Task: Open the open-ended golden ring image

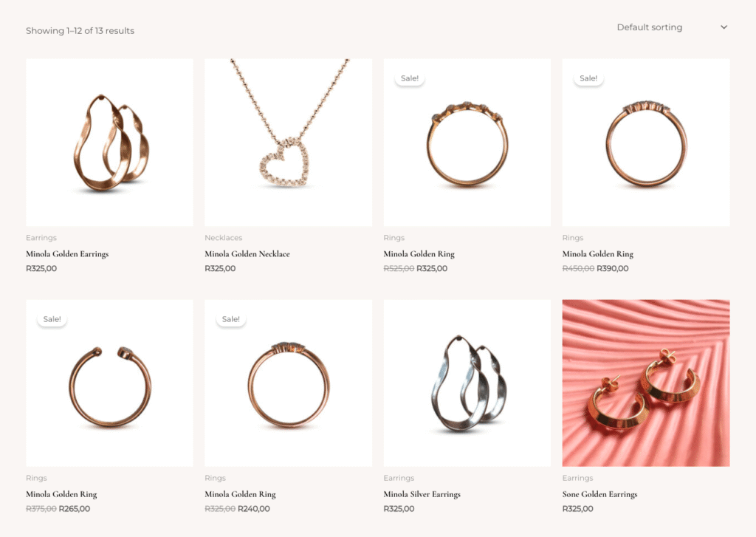Action: (109, 383)
